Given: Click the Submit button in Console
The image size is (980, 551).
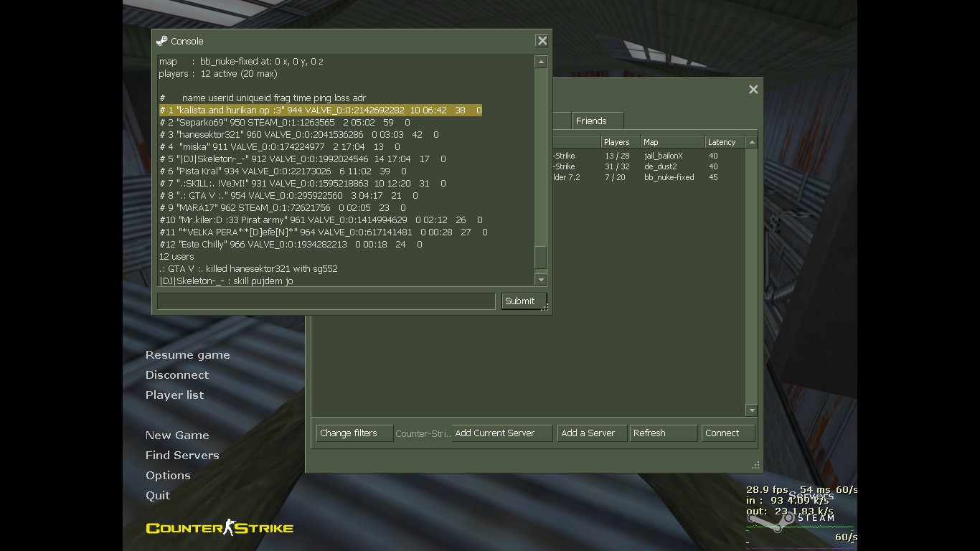Looking at the screenshot, I should point(524,301).
